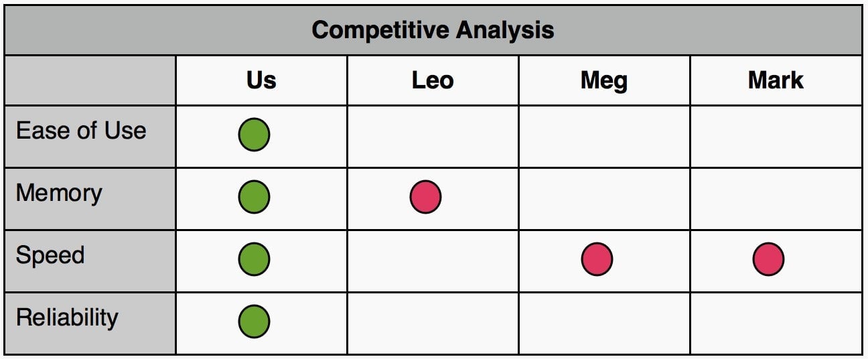Select the red dot in Meg column
This screenshot has width=868, height=359.
point(597,259)
